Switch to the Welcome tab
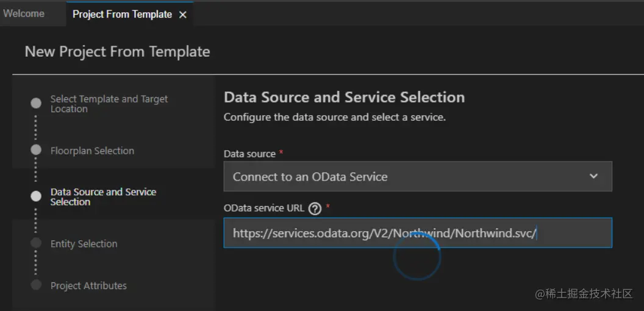 coord(24,13)
